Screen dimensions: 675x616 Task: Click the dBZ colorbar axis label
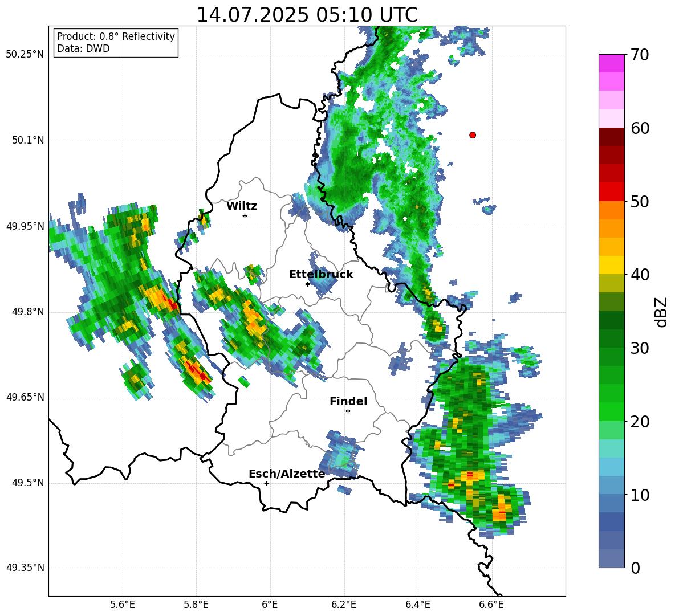(661, 312)
